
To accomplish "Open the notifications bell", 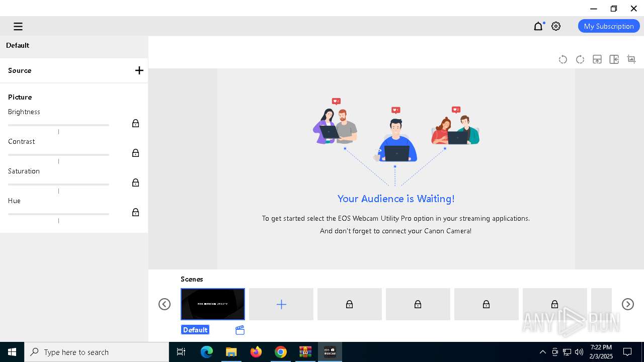I will [538, 26].
